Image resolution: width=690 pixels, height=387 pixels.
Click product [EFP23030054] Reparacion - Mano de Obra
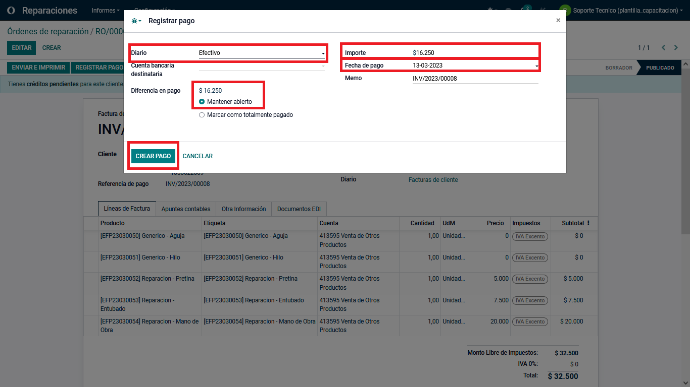pos(149,325)
